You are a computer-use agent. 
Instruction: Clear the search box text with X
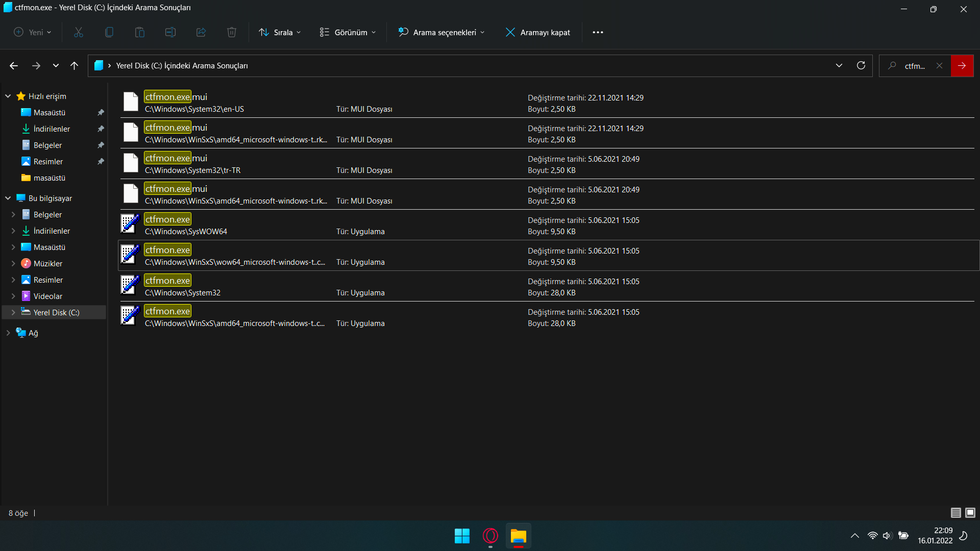(x=939, y=65)
